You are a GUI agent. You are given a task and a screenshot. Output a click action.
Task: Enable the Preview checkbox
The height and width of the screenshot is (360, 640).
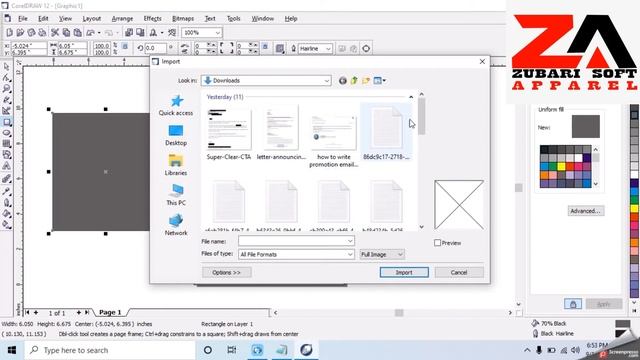tap(438, 243)
